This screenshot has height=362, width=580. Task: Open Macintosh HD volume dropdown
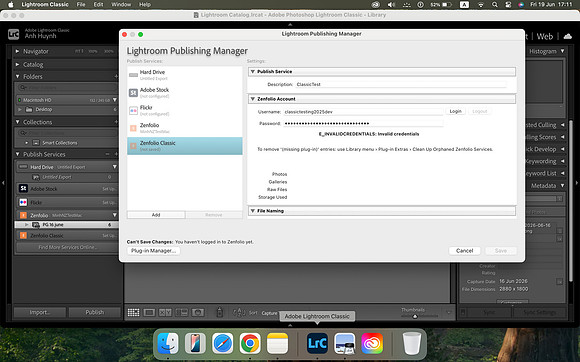point(115,100)
